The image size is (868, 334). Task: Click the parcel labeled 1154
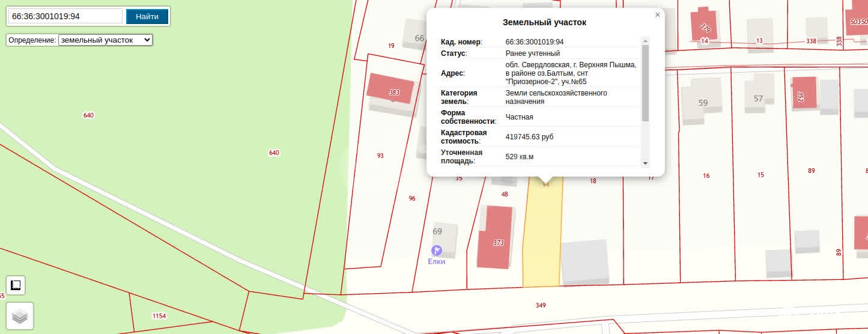(x=159, y=315)
